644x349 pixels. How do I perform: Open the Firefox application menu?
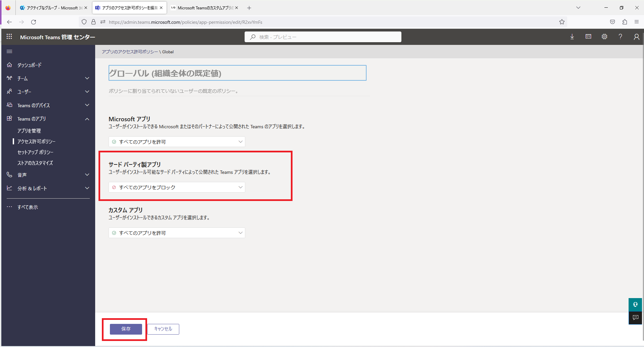point(637,22)
